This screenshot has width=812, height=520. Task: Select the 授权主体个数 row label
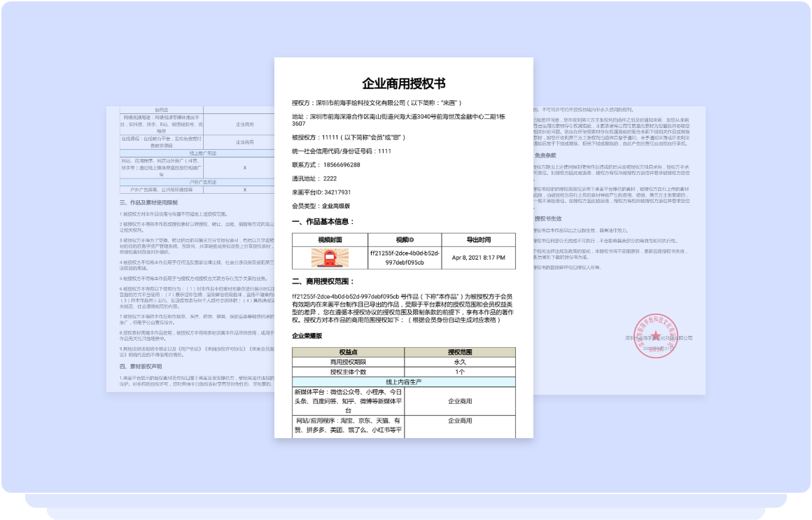(348, 372)
